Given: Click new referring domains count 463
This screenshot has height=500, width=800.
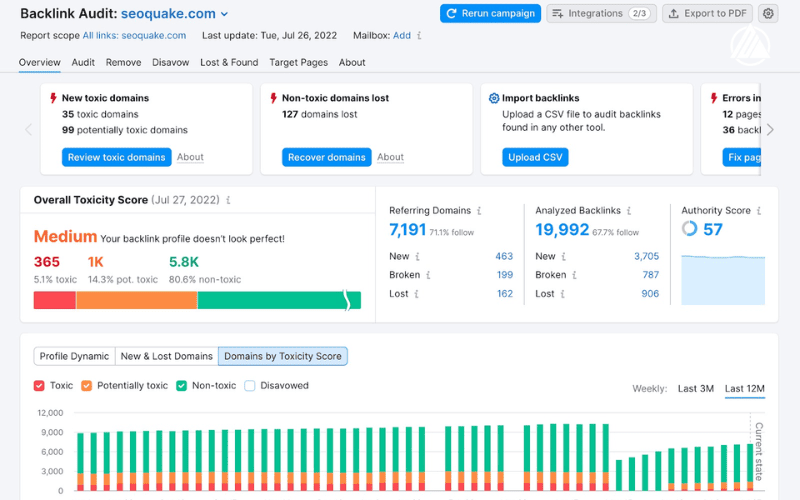Looking at the screenshot, I should (504, 256).
